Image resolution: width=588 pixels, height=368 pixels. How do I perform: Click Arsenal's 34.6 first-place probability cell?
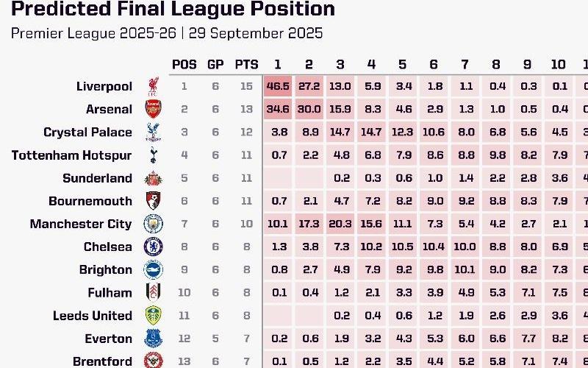(x=278, y=109)
